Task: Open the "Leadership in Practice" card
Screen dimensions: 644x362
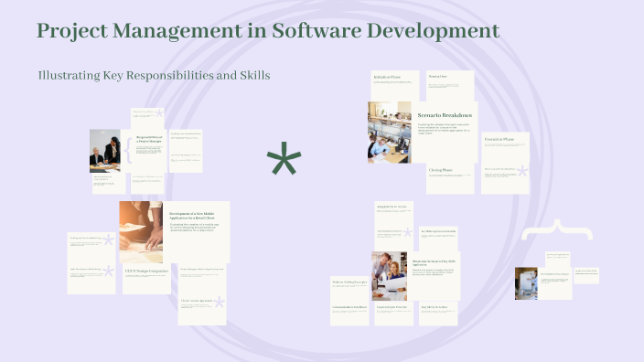Action: [x=394, y=314]
